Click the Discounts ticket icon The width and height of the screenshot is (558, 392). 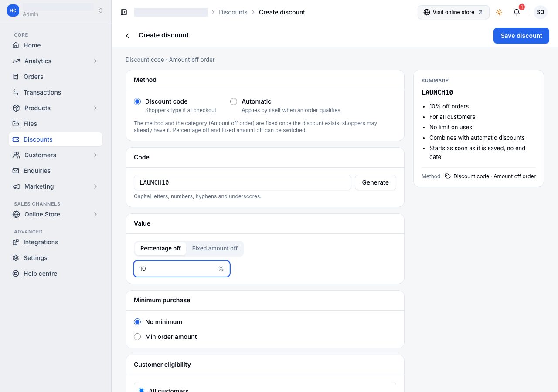tap(16, 139)
